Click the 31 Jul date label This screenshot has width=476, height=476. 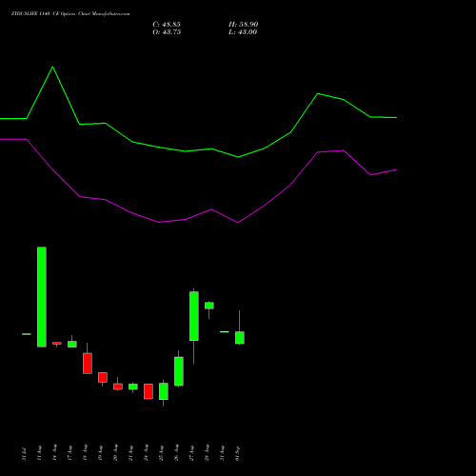coord(24,453)
